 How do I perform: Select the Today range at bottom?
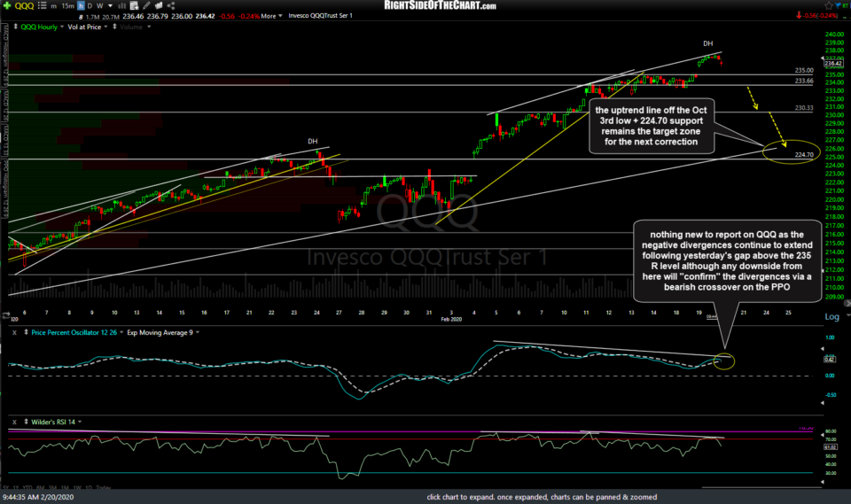click(x=104, y=488)
